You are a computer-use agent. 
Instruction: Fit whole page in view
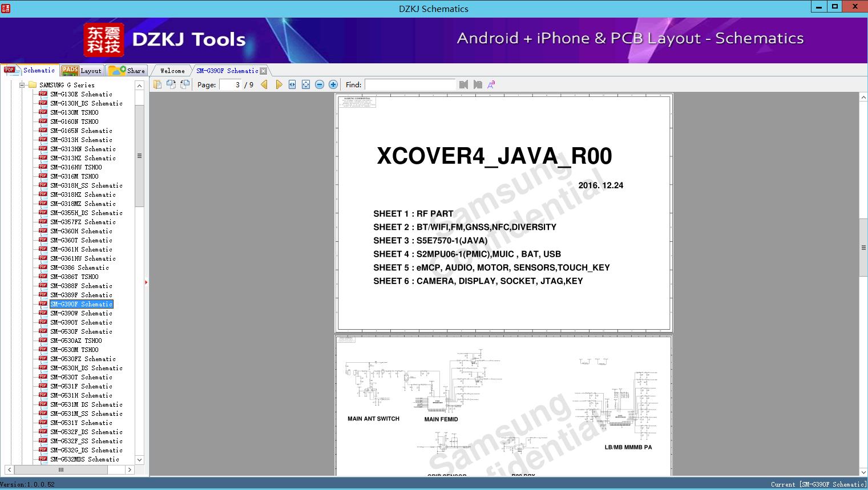click(x=306, y=84)
